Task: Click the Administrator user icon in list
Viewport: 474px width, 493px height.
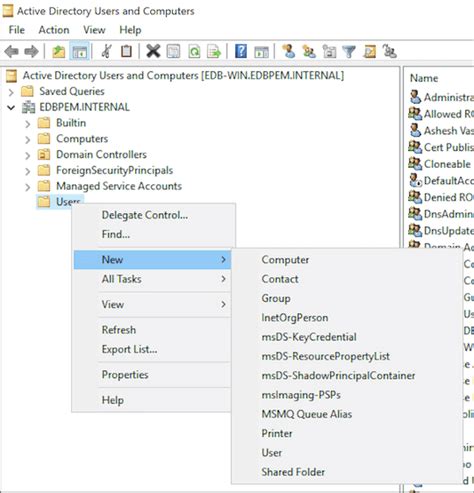Action: (415, 97)
